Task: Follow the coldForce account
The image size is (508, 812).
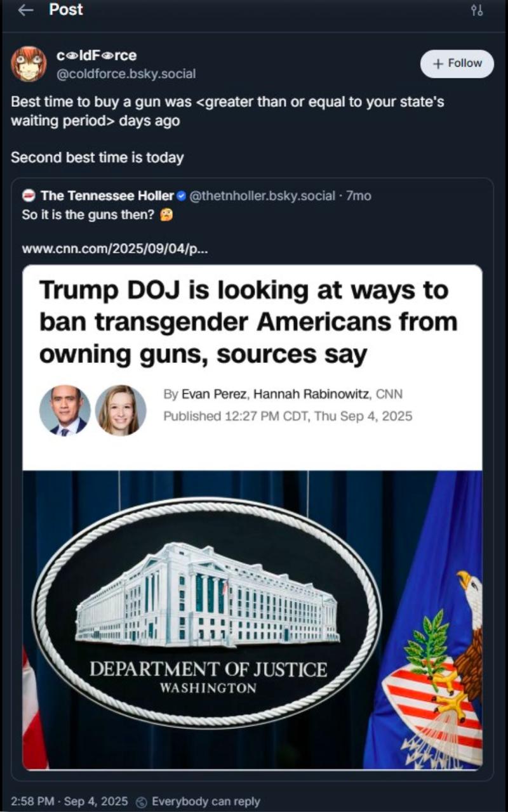Action: point(457,63)
